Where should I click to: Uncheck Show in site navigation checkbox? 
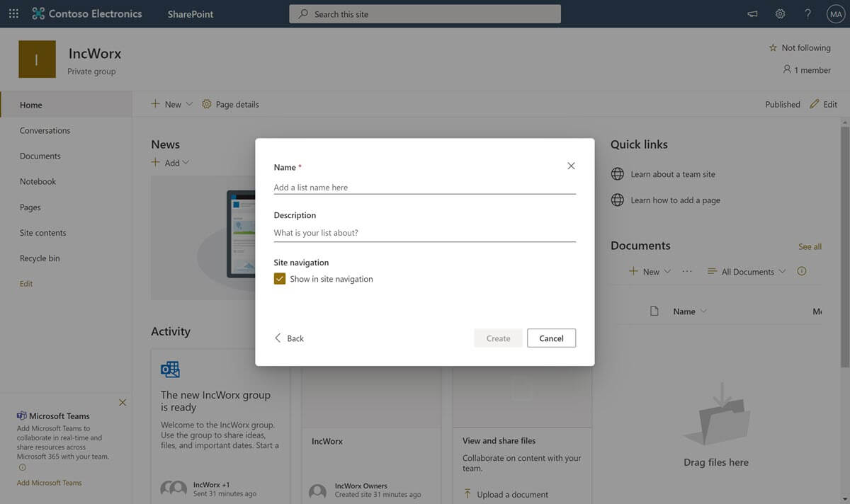pyautogui.click(x=280, y=279)
